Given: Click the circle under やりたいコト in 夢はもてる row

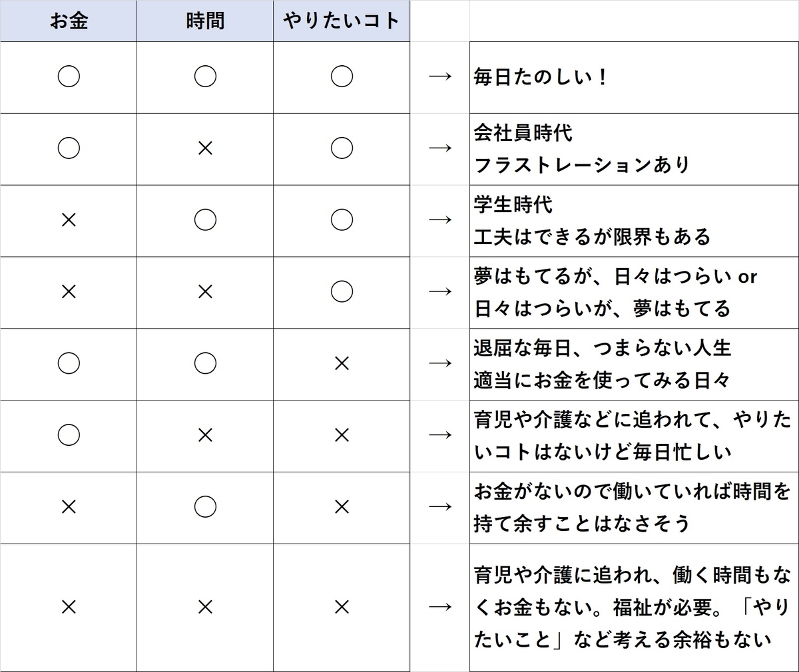Looking at the screenshot, I should pos(342,291).
